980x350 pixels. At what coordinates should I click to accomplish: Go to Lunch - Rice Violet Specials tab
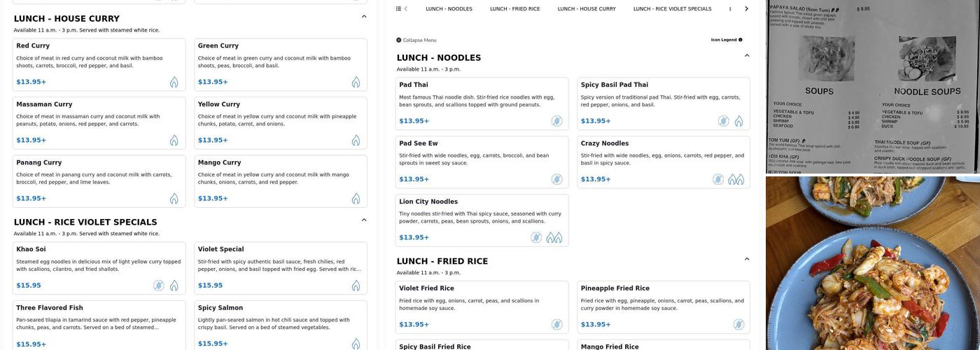[672, 9]
